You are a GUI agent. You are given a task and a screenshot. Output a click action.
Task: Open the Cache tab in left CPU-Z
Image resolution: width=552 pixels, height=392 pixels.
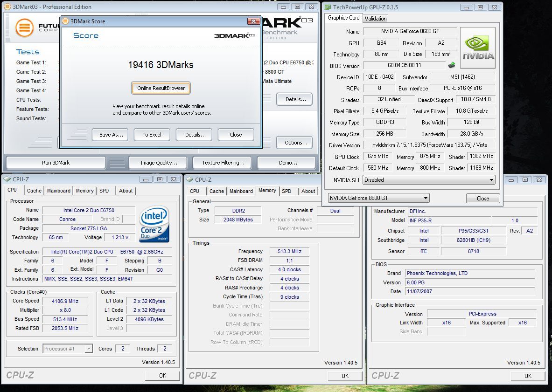coord(34,191)
